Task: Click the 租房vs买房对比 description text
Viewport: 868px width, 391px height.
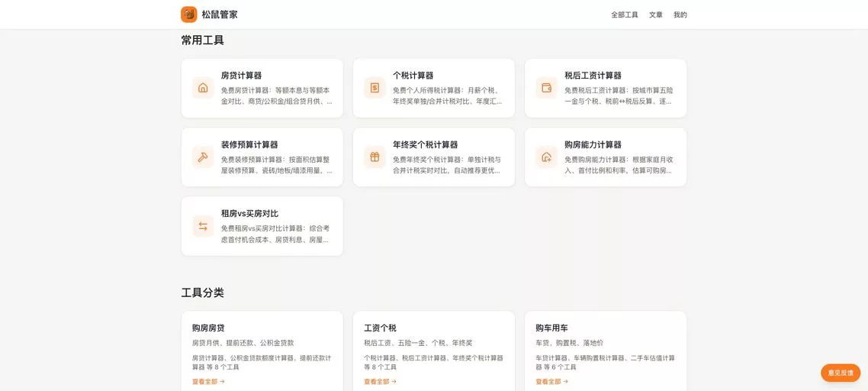Action: tap(275, 234)
